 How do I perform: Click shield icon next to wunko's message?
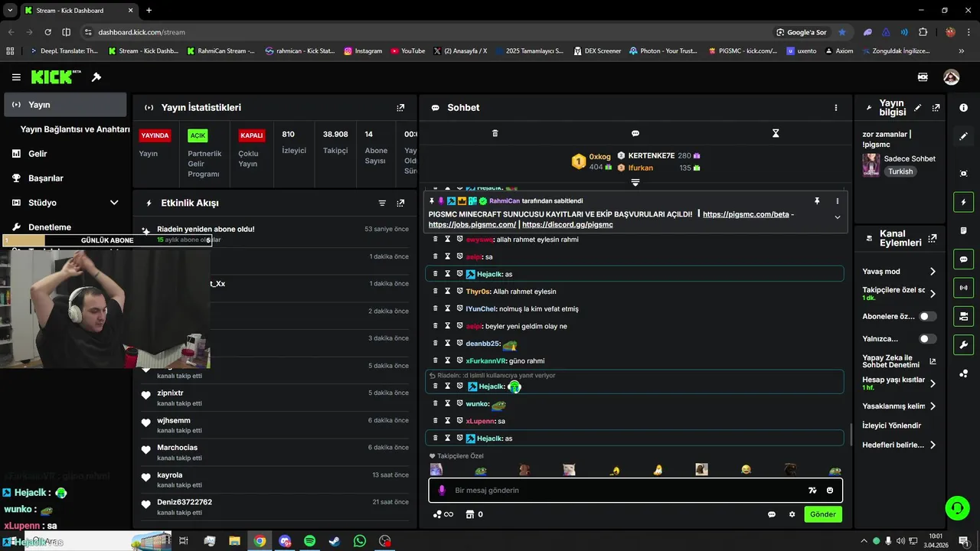[x=460, y=403]
